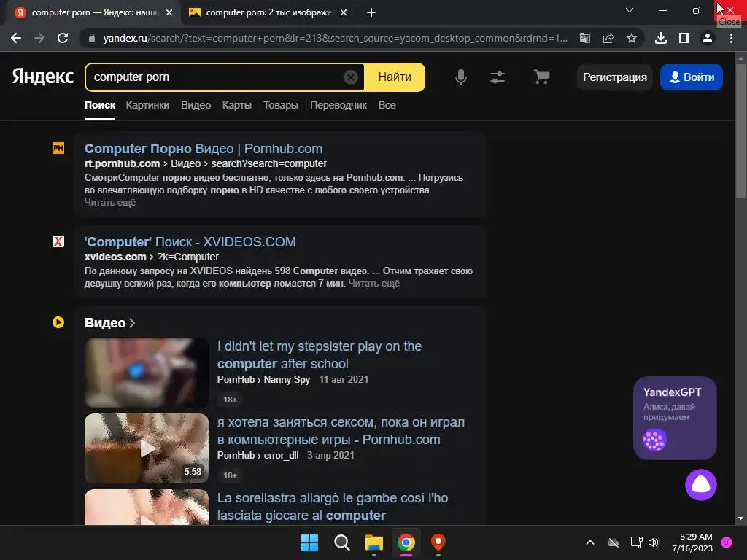Click the Chrome icon in taskbar
Image resolution: width=747 pixels, height=560 pixels.
406,542
